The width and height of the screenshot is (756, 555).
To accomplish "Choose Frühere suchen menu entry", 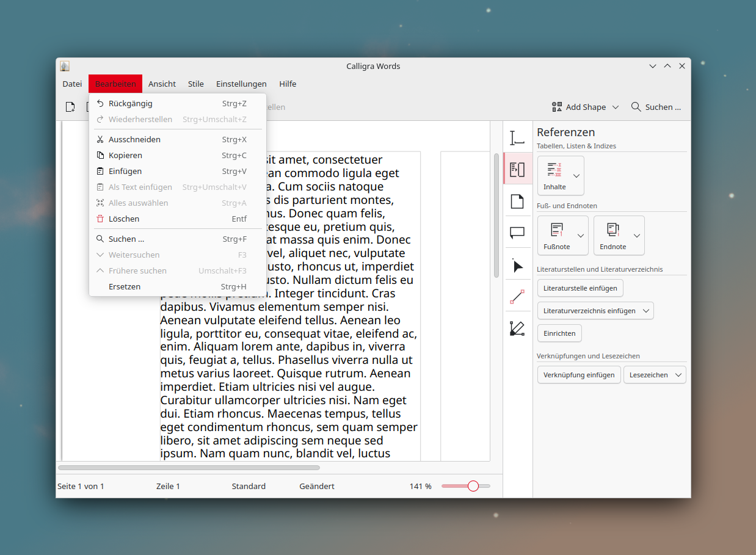I will [x=178, y=270].
